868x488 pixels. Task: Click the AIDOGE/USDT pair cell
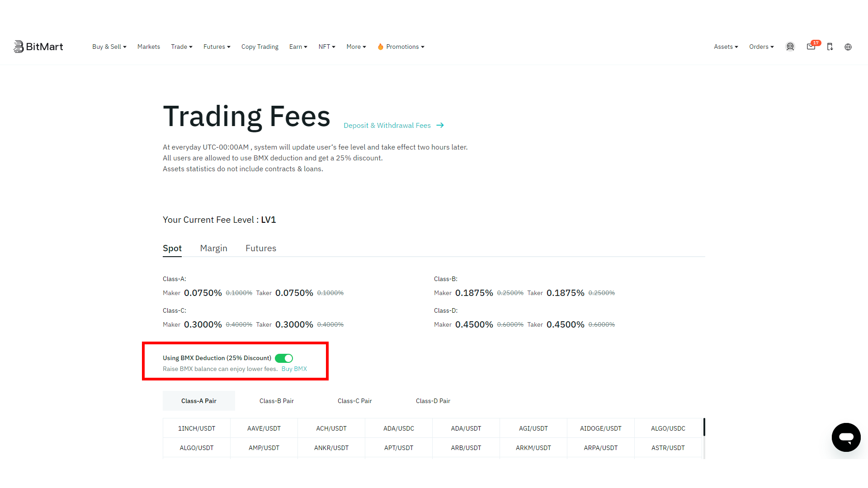click(x=601, y=428)
